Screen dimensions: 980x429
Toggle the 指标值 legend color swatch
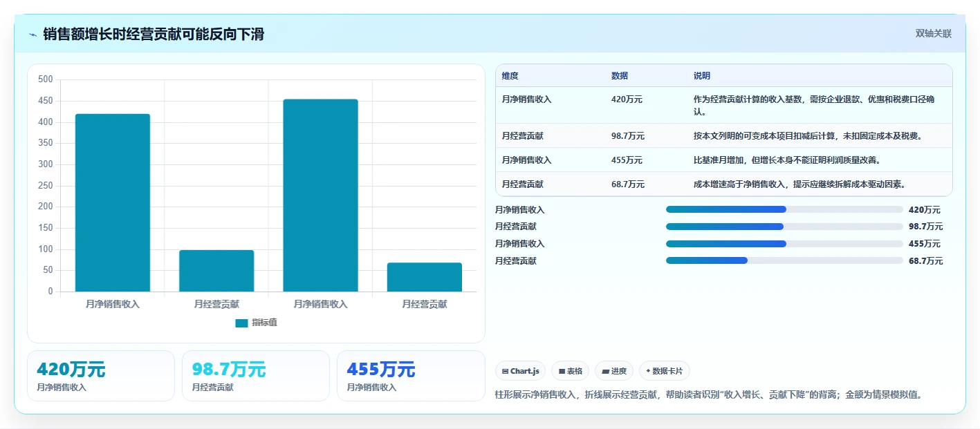tap(241, 323)
